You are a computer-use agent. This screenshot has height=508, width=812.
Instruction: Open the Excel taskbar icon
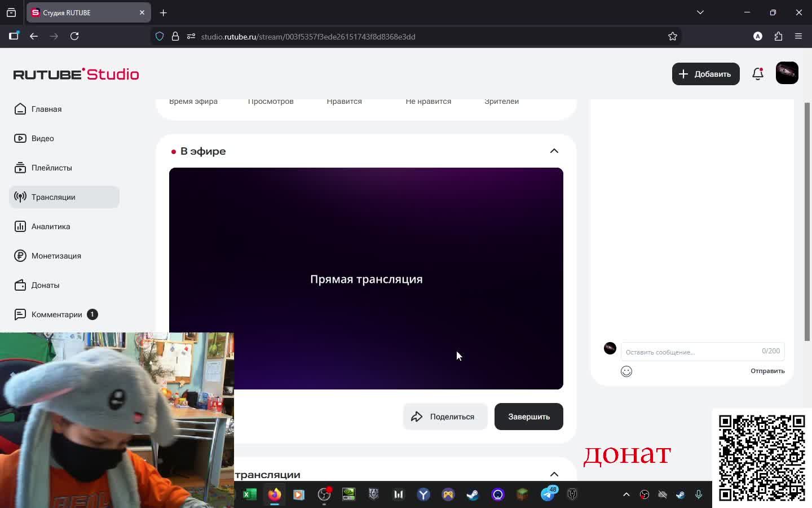coord(249,494)
